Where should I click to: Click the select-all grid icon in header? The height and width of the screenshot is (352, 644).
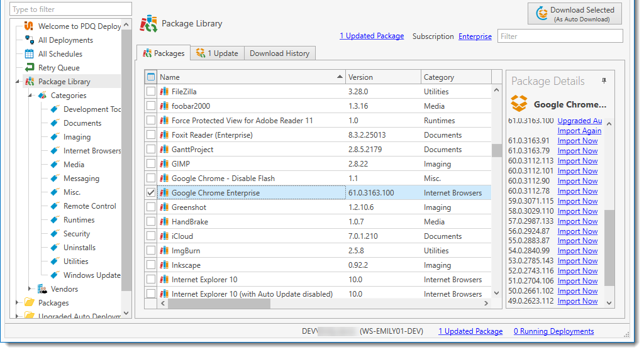[151, 77]
